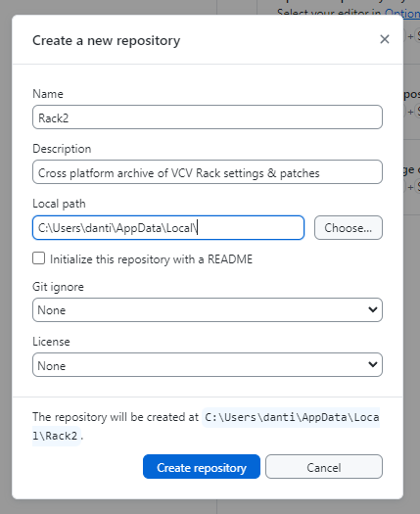Click the Local path label

pyautogui.click(x=59, y=204)
